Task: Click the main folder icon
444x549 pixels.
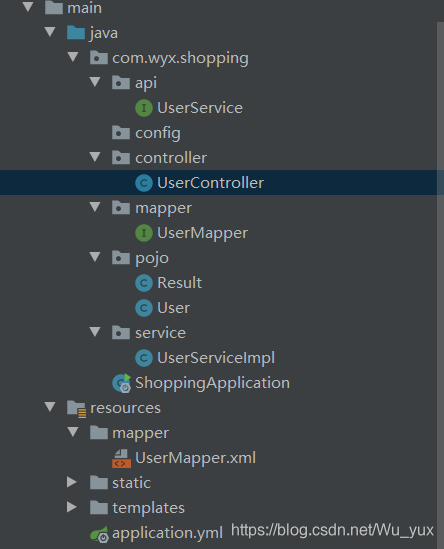Action: [54, 8]
